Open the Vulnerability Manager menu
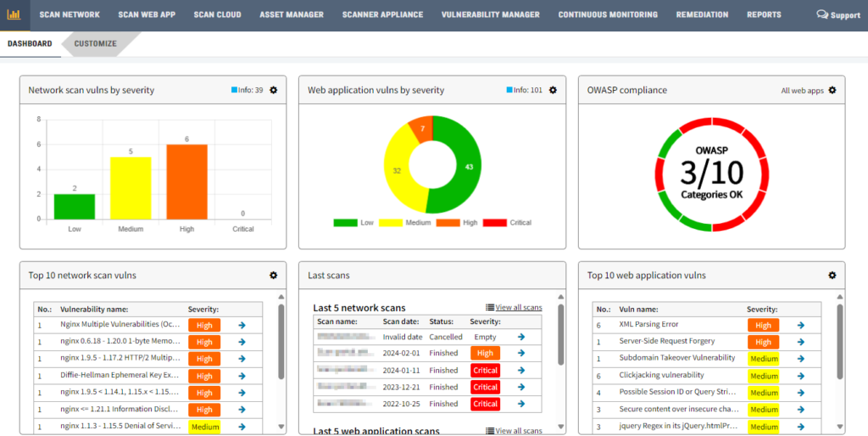Image resolution: width=868 pixels, height=436 pixels. [490, 14]
